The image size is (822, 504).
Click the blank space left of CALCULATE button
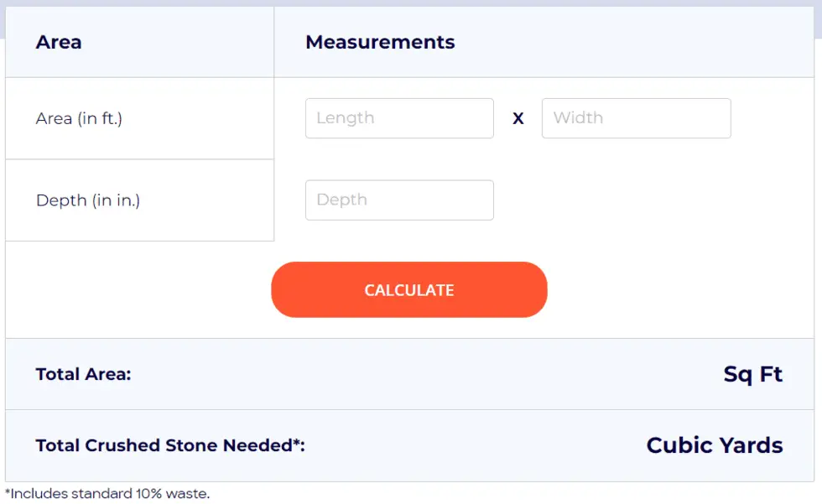(138, 289)
